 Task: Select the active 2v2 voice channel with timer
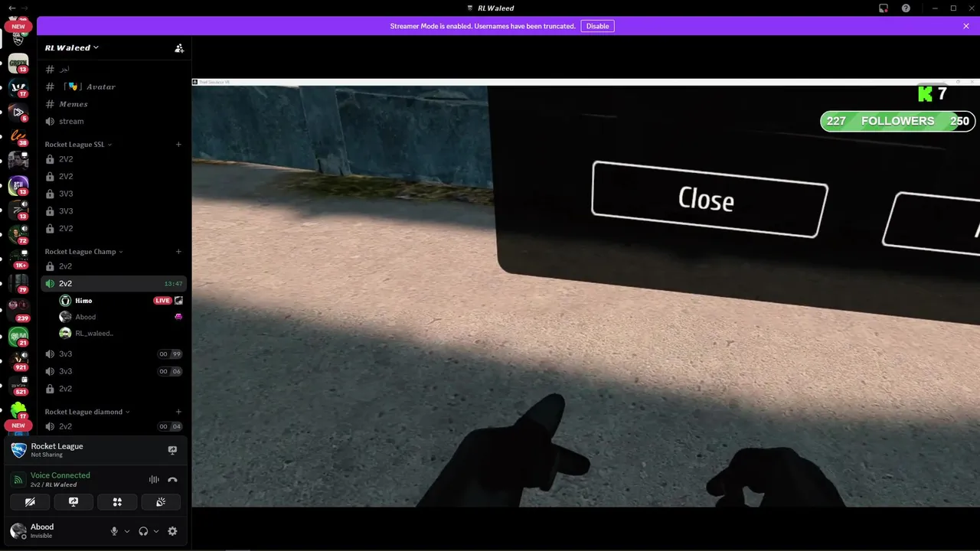click(113, 284)
